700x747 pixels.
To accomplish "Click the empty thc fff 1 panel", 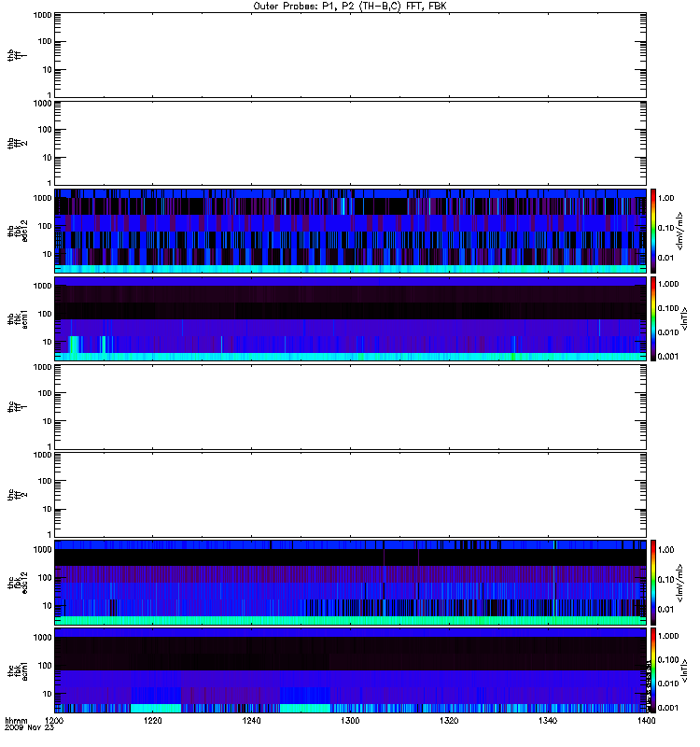I will [x=350, y=407].
